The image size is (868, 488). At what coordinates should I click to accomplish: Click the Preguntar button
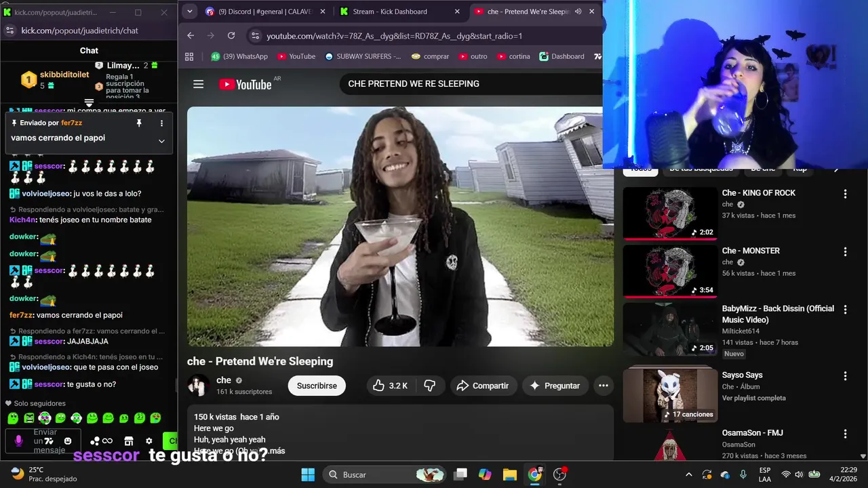coord(555,386)
